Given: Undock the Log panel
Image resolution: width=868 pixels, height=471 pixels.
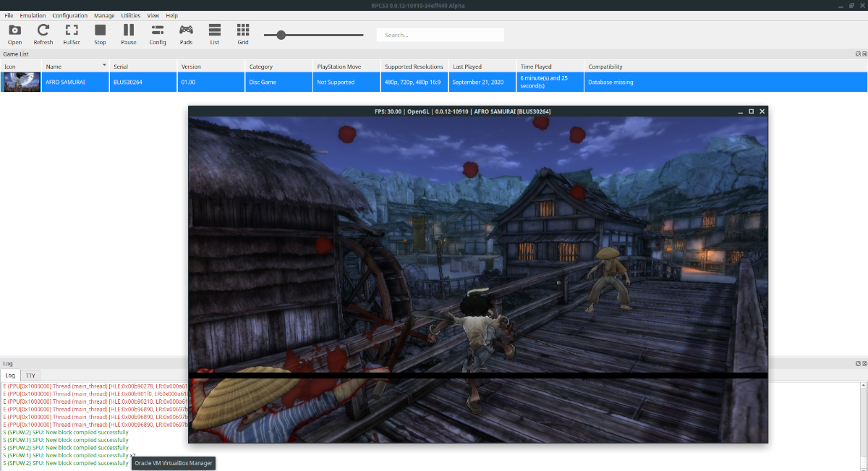Looking at the screenshot, I should coord(858,363).
